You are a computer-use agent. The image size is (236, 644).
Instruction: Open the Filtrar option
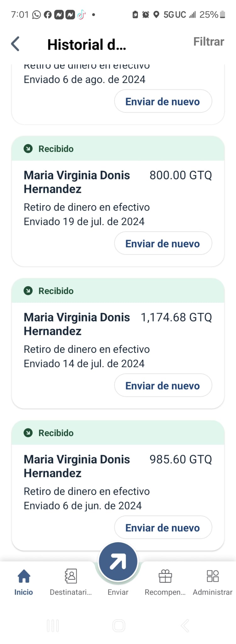pyautogui.click(x=208, y=42)
